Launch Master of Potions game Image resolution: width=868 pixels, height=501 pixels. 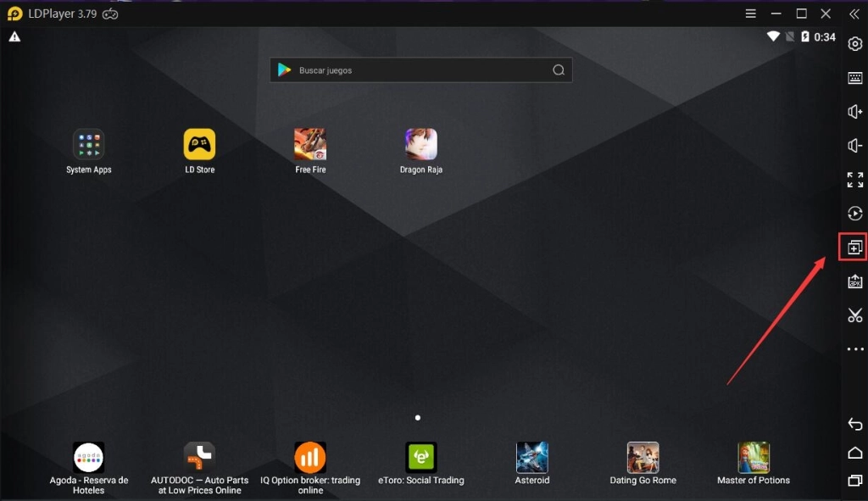click(x=754, y=457)
